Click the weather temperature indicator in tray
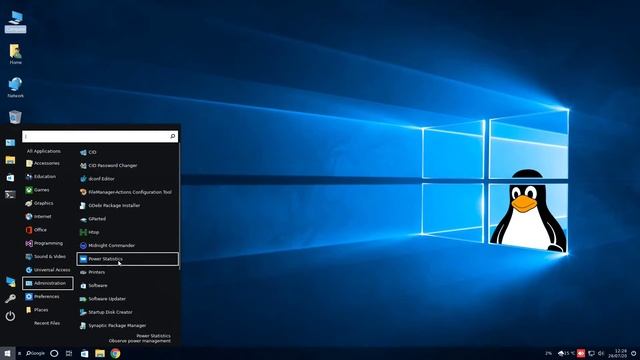 [x=567, y=353]
